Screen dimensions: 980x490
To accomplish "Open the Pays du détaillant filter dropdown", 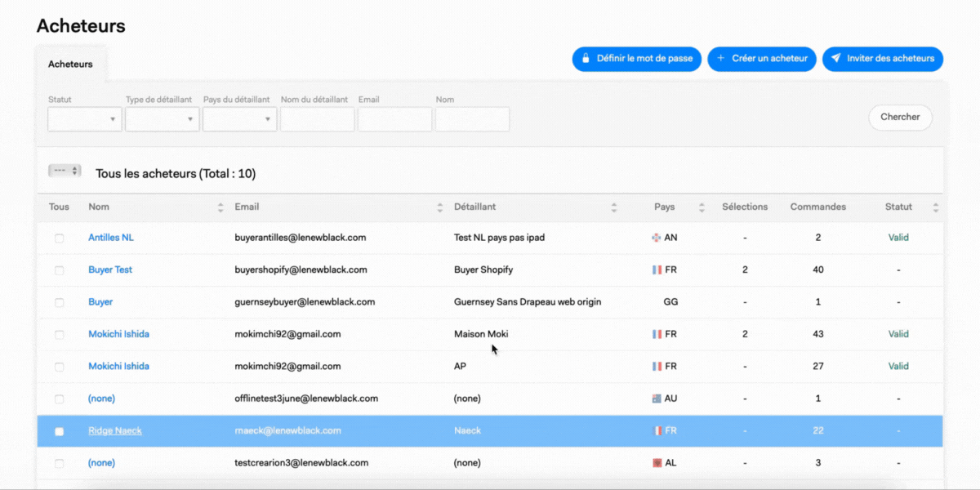I will pos(240,119).
